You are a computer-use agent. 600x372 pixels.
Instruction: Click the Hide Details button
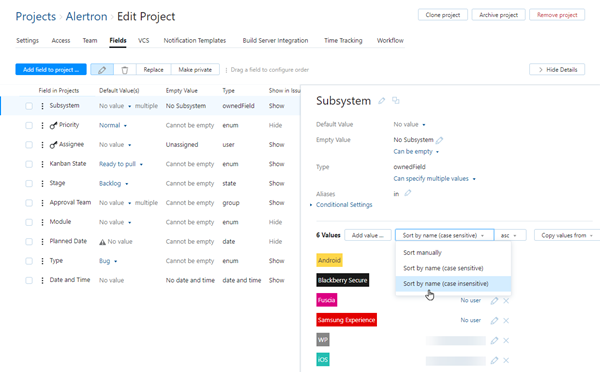click(557, 70)
